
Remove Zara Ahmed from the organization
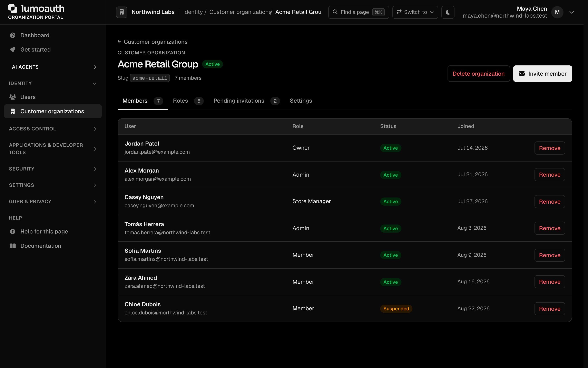[550, 282]
